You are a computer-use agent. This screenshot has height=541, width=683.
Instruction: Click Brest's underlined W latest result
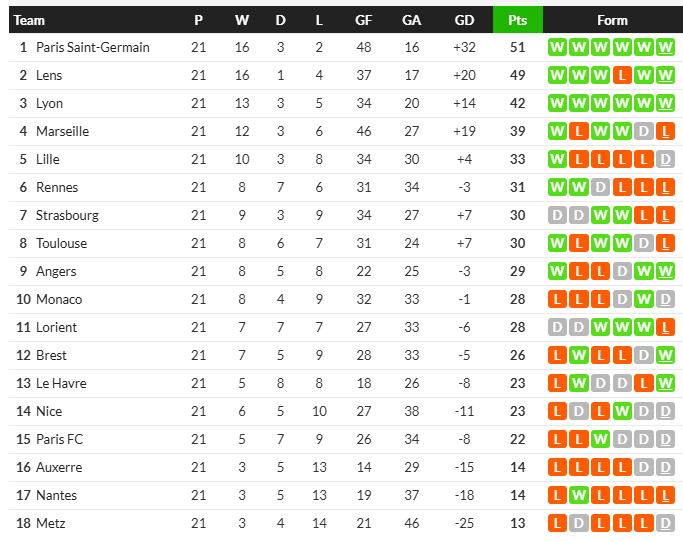pos(665,355)
